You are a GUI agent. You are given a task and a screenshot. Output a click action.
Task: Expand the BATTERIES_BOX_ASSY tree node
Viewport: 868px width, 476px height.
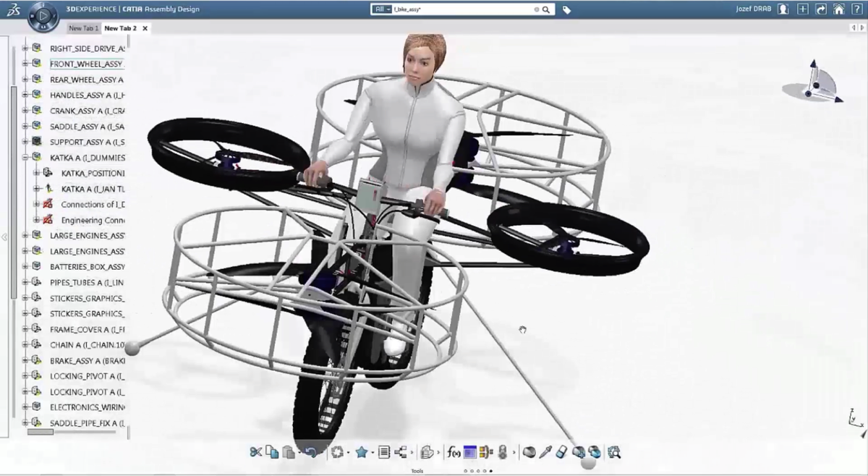(25, 266)
